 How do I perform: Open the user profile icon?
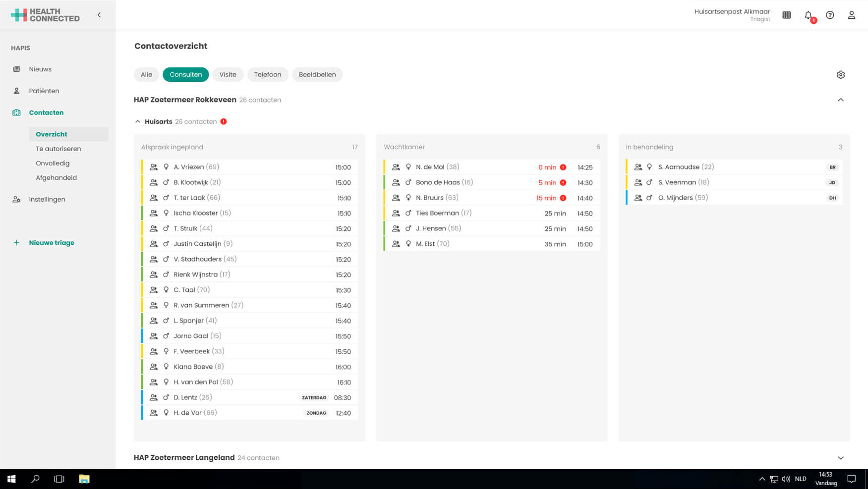[x=851, y=15]
